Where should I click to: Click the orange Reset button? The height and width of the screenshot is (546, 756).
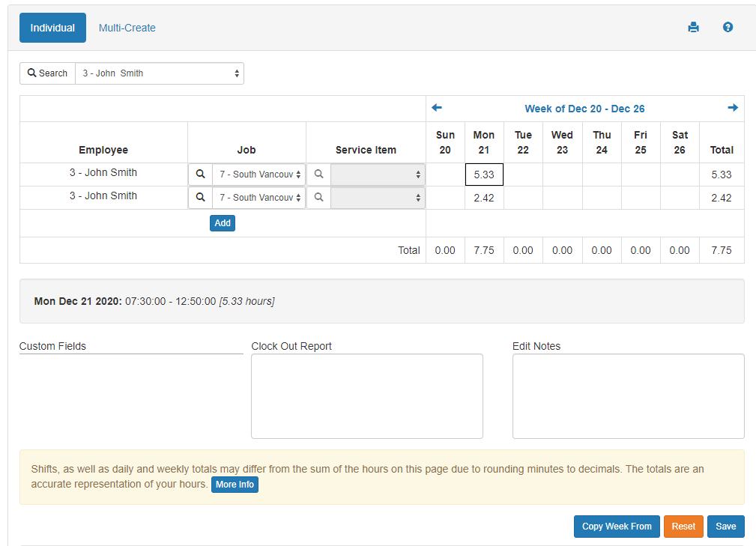pyautogui.click(x=683, y=527)
